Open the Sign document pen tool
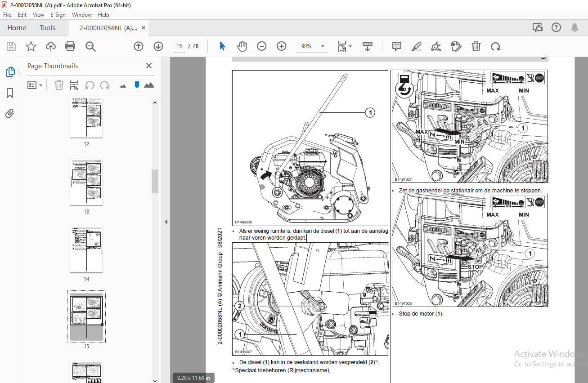 point(436,46)
